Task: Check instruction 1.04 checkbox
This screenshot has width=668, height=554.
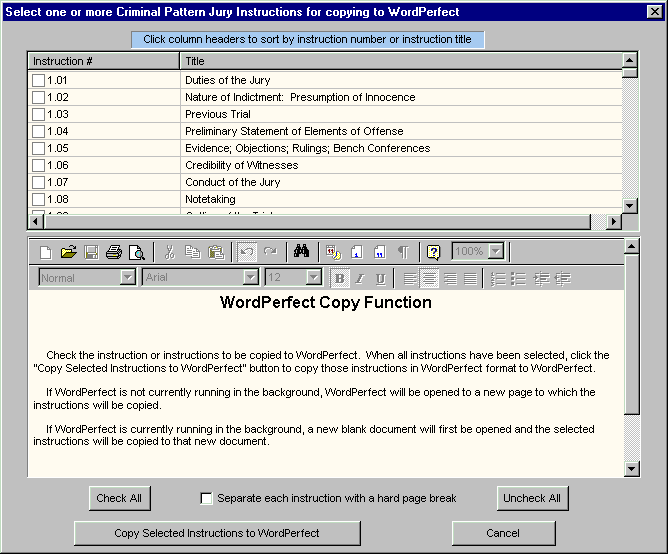Action: tap(38, 132)
